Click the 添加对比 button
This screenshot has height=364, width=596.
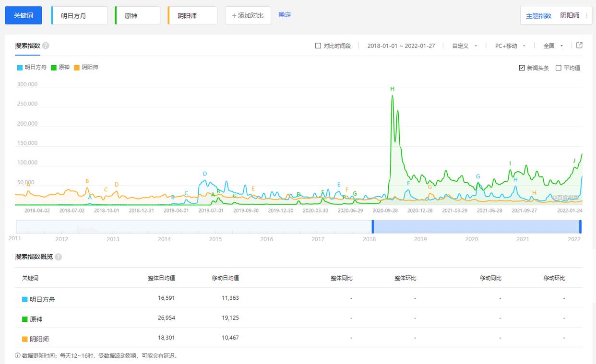tap(248, 15)
